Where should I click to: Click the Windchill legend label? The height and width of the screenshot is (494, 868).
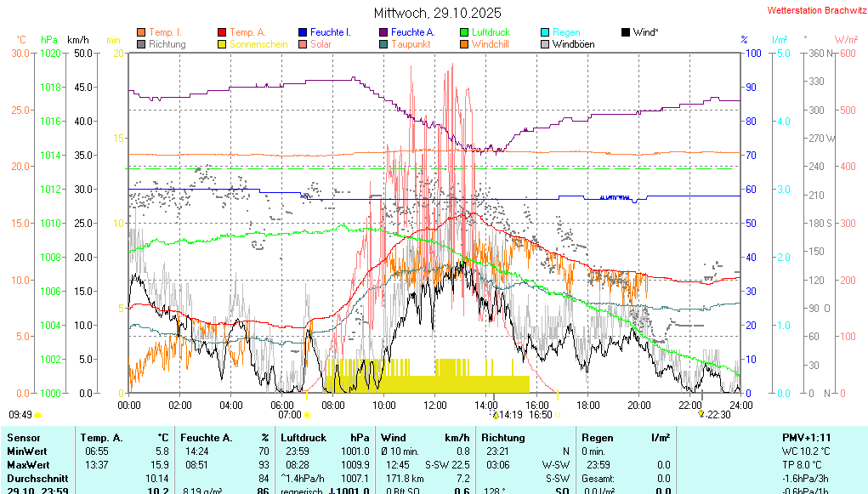click(x=490, y=44)
